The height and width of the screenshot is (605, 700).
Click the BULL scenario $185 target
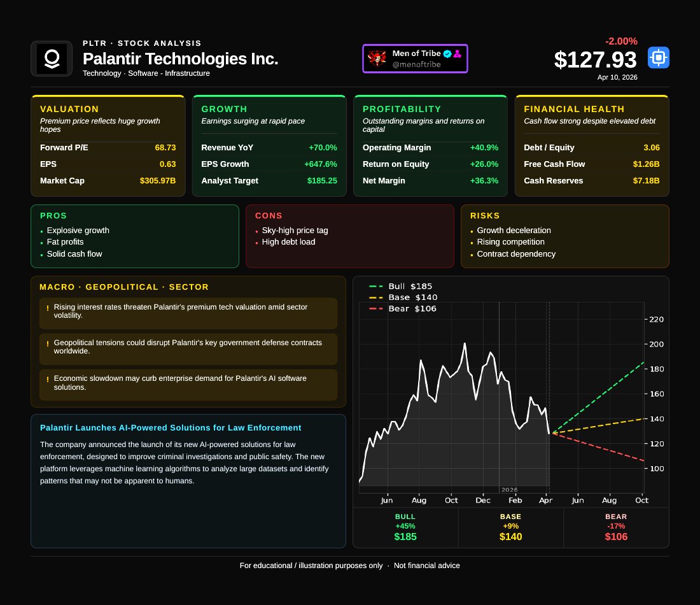405,537
